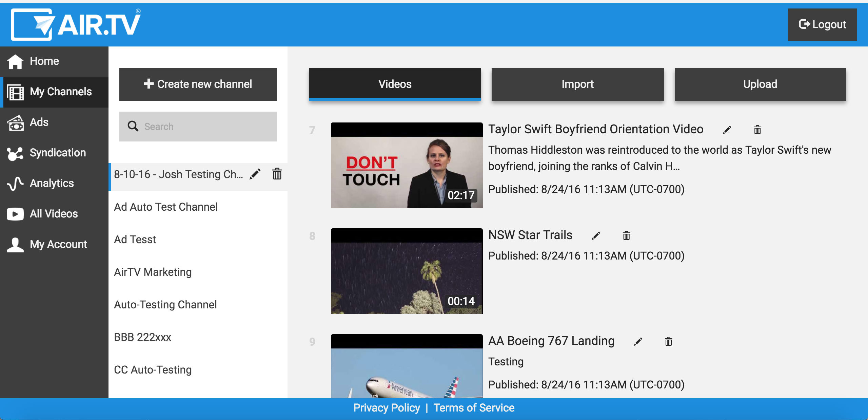
Task: Open the Import tab
Action: [x=577, y=84]
